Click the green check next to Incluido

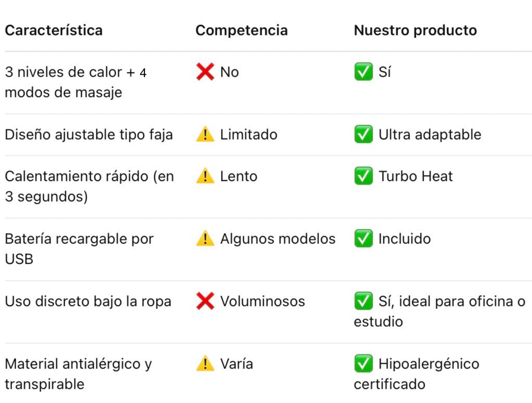pyautogui.click(x=363, y=238)
